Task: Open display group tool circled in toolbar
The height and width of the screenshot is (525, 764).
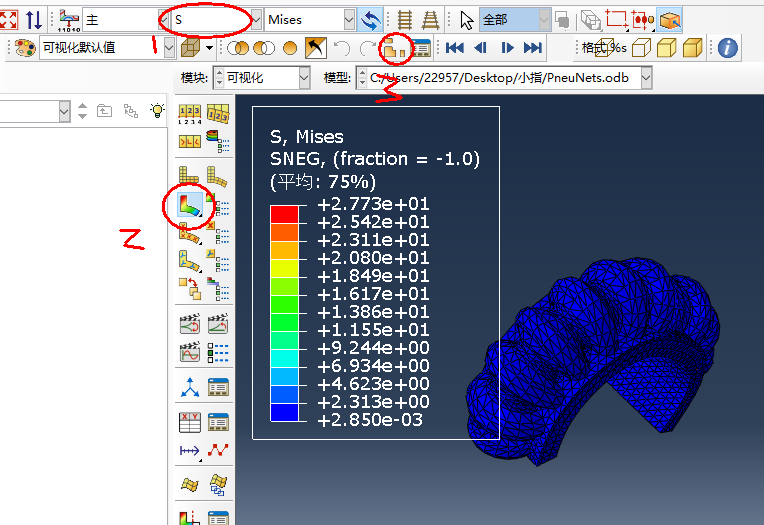Action: click(396, 47)
